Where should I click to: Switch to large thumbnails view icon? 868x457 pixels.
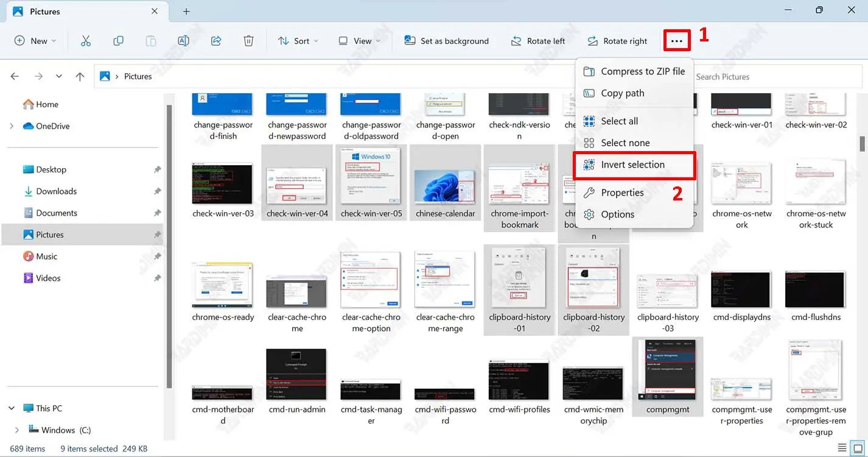click(x=858, y=448)
